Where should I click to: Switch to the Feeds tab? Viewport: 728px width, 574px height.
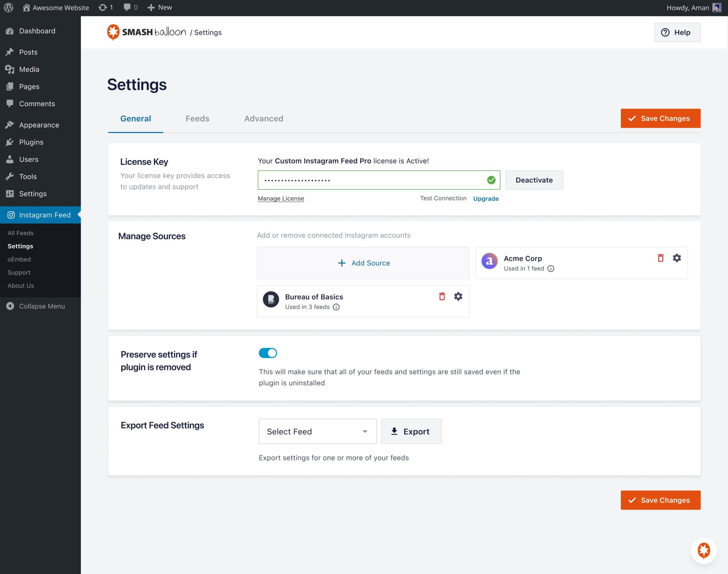tap(197, 118)
